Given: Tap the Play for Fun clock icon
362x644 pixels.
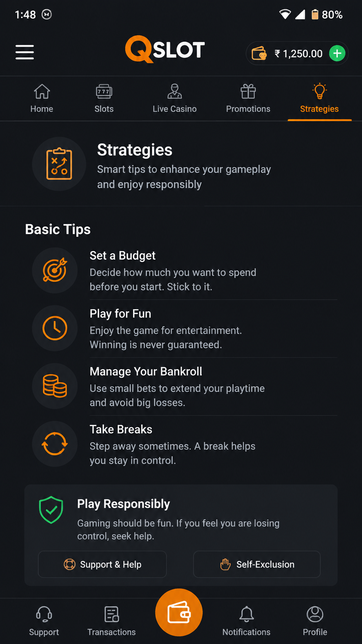Looking at the screenshot, I should pyautogui.click(x=55, y=328).
